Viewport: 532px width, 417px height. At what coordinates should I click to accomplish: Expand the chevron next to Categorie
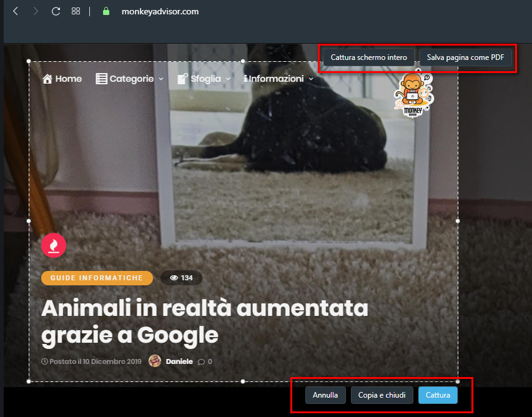[x=161, y=79]
